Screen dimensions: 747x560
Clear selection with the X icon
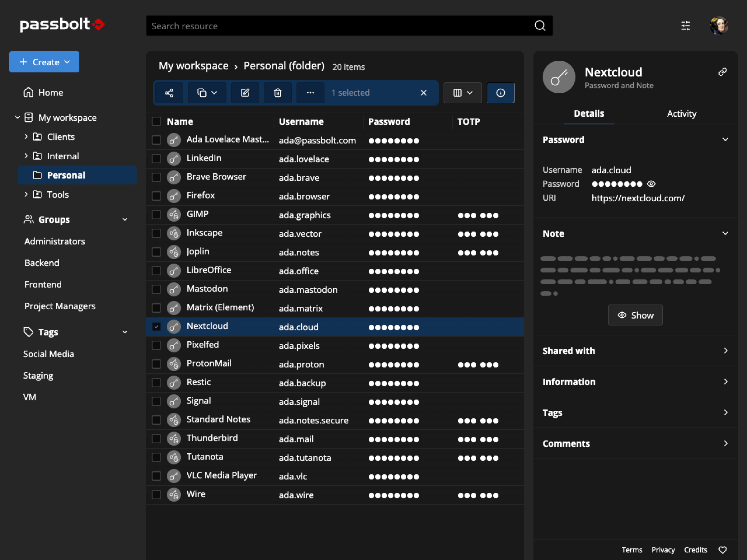[x=424, y=93]
